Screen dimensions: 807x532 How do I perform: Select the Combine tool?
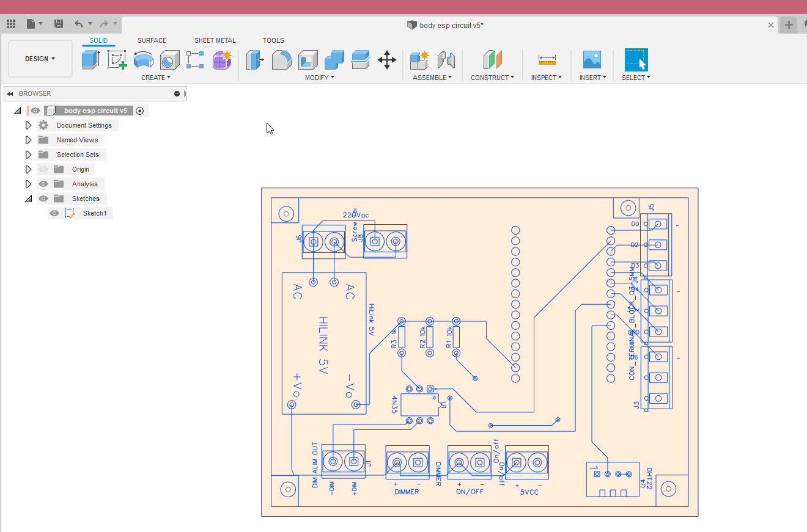pyautogui.click(x=334, y=60)
